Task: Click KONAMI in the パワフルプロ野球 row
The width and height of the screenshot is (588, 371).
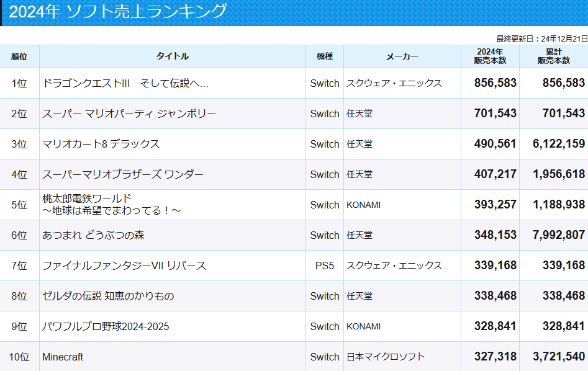Action: pos(363,326)
